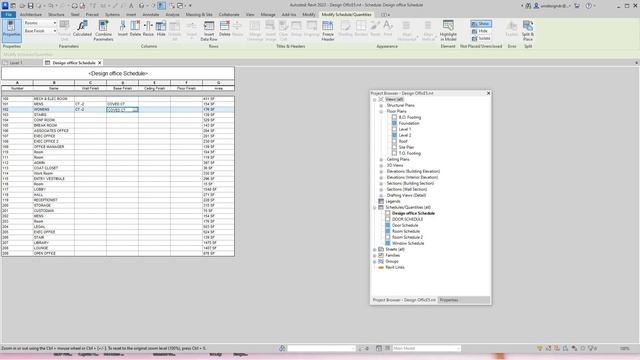Close the Design office Schedule tab

[100, 63]
